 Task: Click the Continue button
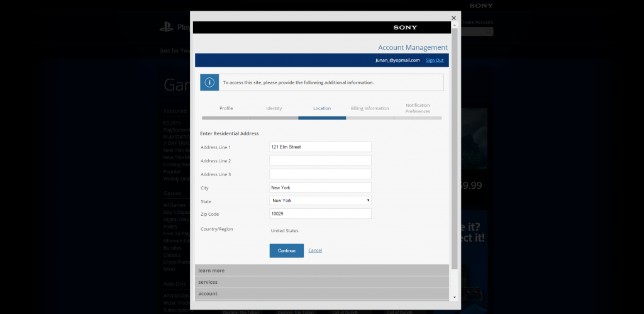287,250
